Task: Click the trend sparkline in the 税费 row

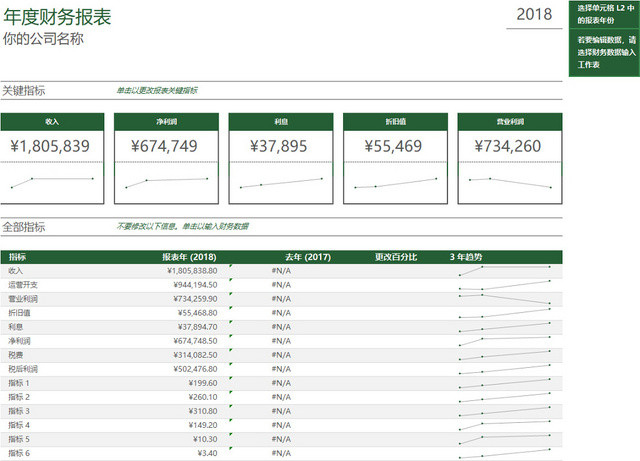Action: click(504, 355)
